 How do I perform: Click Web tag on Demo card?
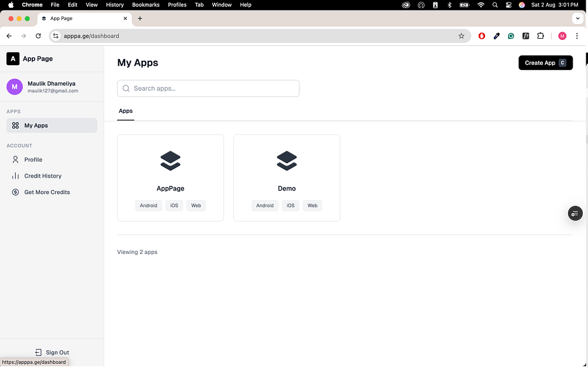pos(312,205)
